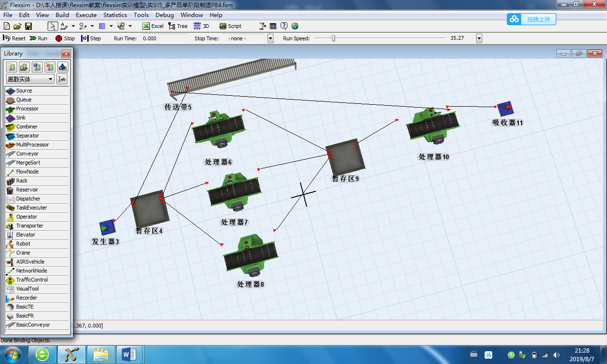The width and height of the screenshot is (607, 364).
Task: Expand the selection mode dropdown arrow
Action: [130, 26]
